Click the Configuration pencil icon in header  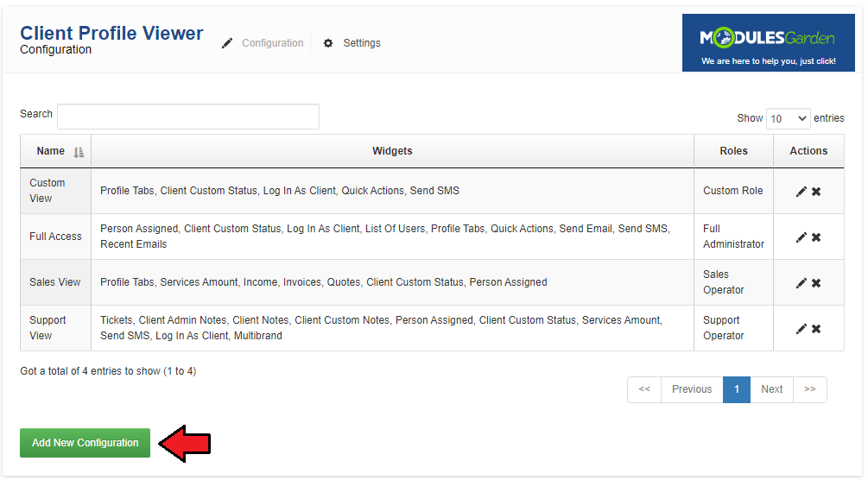click(x=227, y=43)
